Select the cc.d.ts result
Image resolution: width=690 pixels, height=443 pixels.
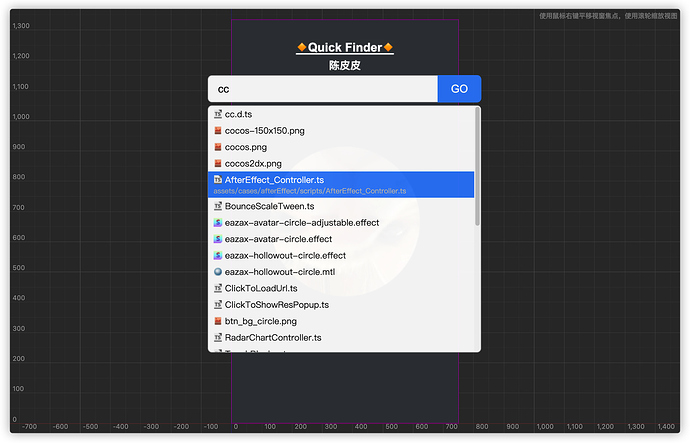coord(341,114)
